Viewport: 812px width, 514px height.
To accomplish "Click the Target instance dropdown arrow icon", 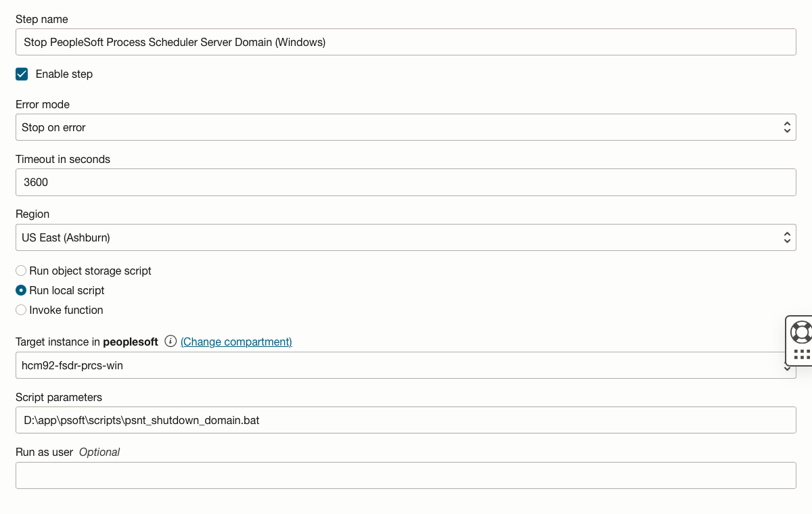I will (787, 367).
